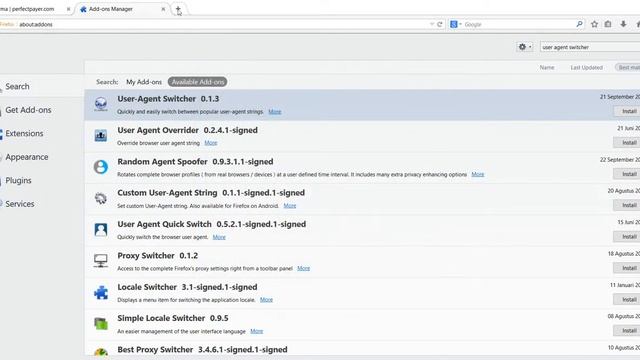640x360 pixels.
Task: Click the User Agent Quick Switch icon
Action: click(x=101, y=229)
